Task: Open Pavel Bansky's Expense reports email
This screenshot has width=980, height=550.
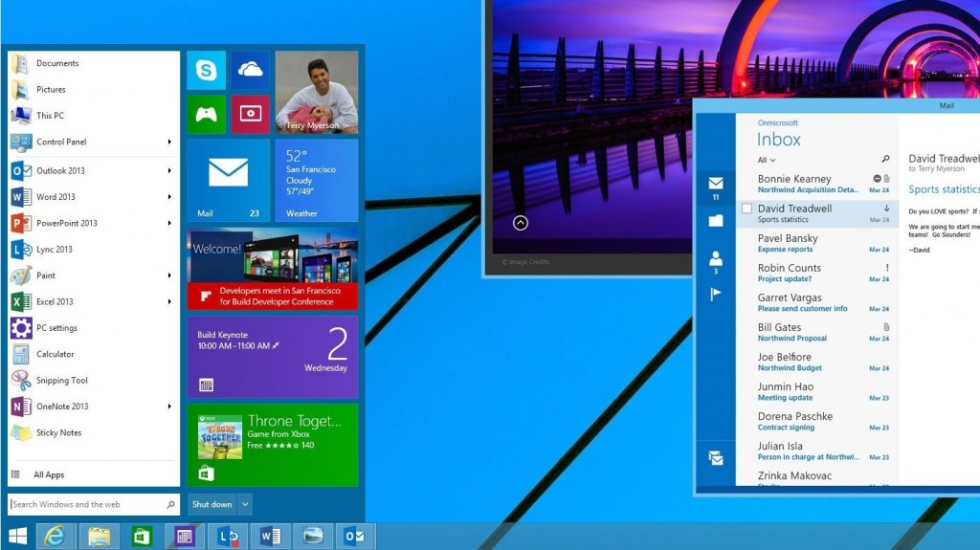Action: [x=817, y=243]
